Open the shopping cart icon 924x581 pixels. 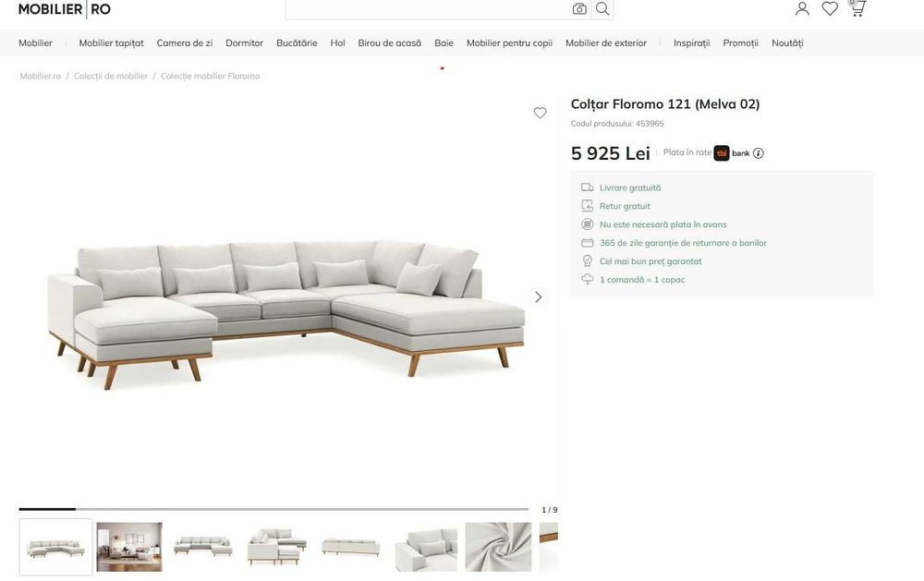point(857,9)
